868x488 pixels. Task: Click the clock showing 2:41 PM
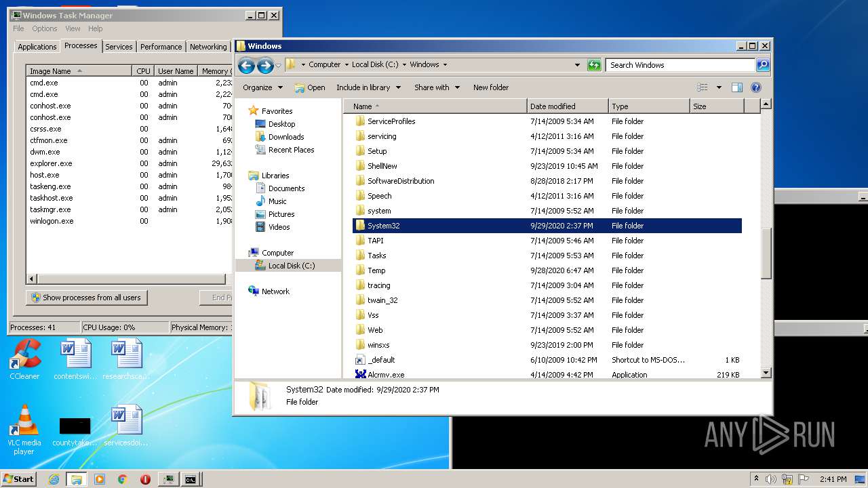click(x=833, y=479)
